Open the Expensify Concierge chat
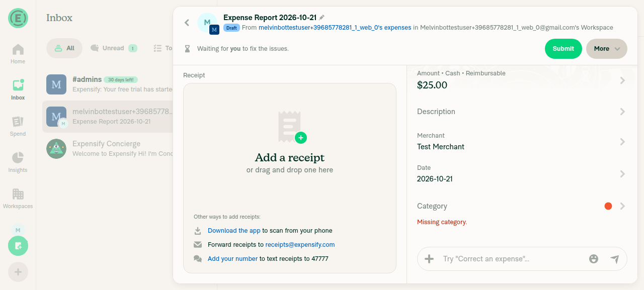Image resolution: width=644 pixels, height=290 pixels. 108,149
